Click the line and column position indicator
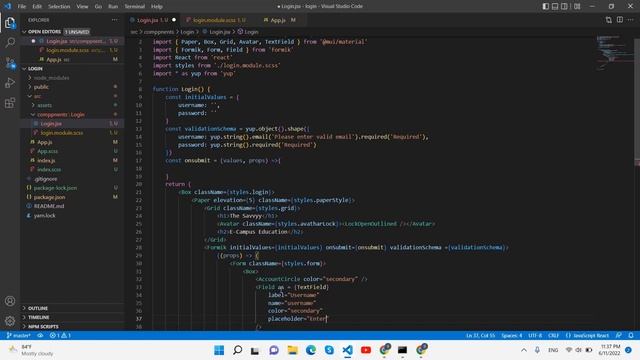The height and width of the screenshot is (360, 640). [x=481, y=336]
